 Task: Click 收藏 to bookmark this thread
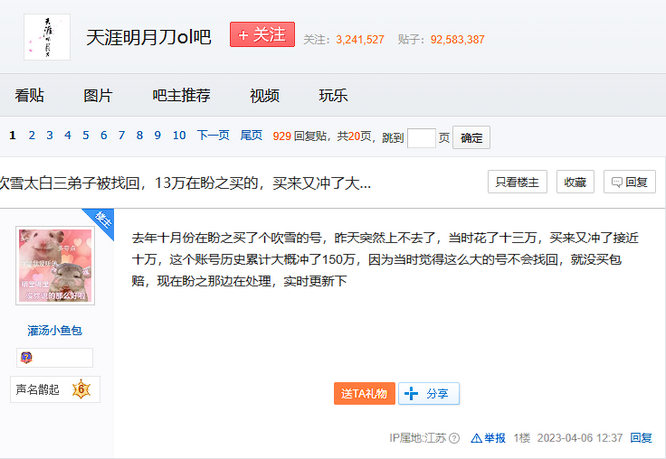tap(575, 182)
